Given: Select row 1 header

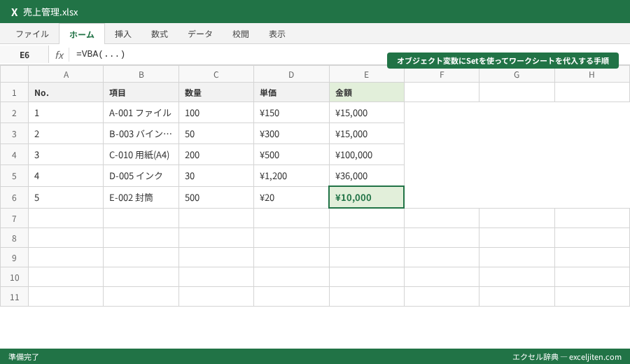Looking at the screenshot, I should (x=14, y=92).
